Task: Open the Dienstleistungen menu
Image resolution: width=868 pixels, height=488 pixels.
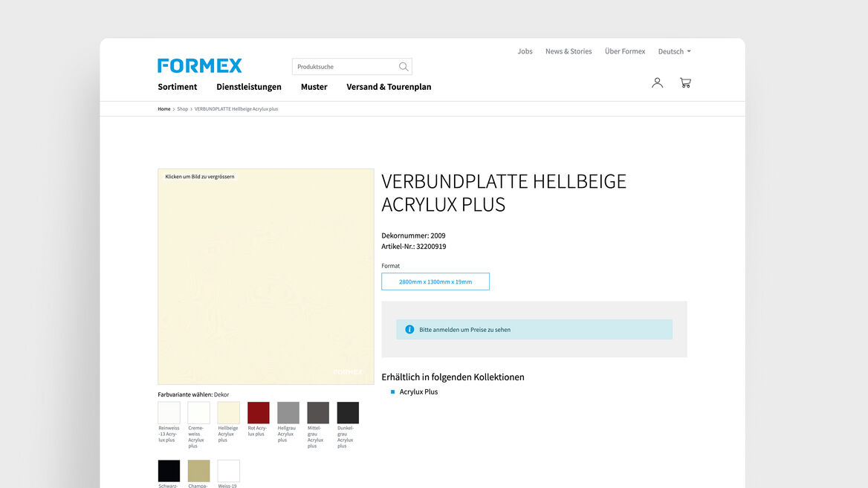Action: [248, 87]
